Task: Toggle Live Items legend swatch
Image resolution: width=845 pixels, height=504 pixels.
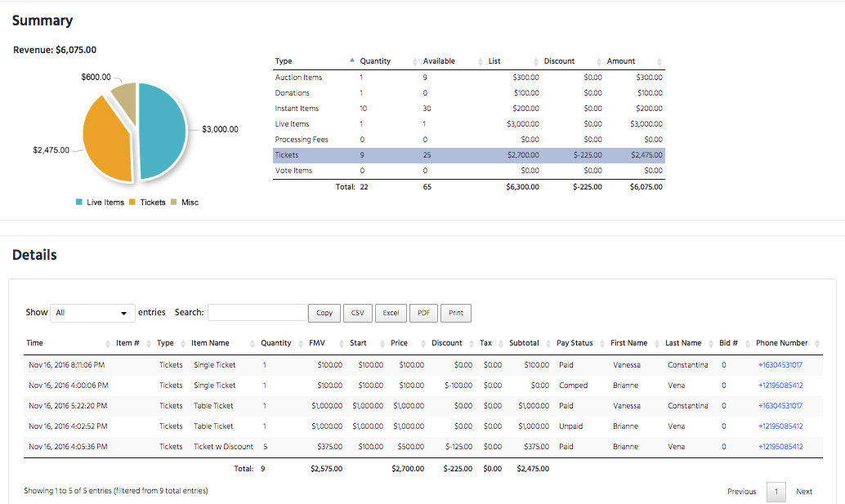Action: (x=79, y=203)
